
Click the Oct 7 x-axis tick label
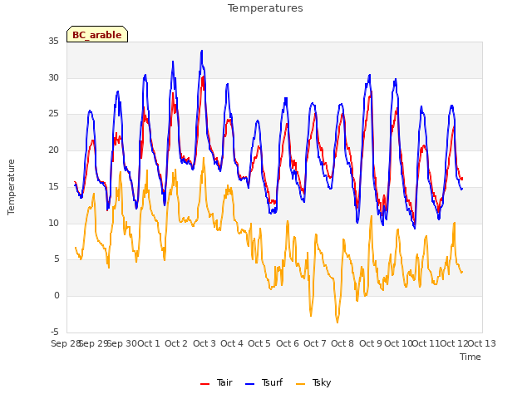click(x=315, y=343)
